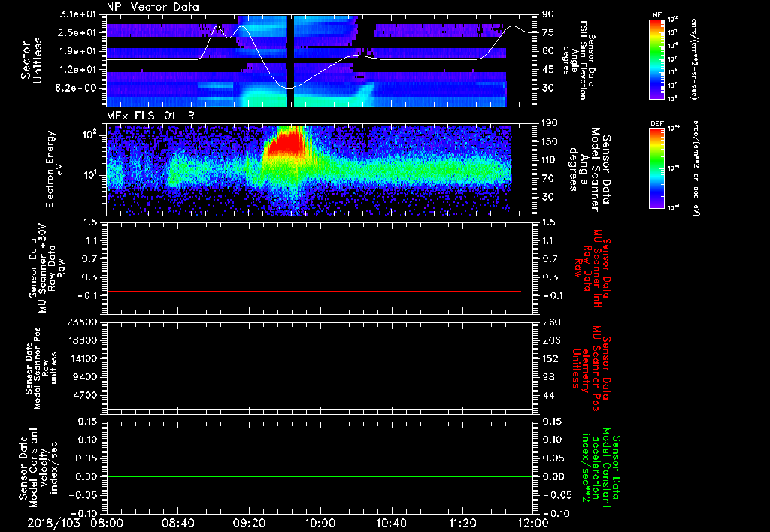Click the DEF color scale bar
770x532 pixels.
656,168
